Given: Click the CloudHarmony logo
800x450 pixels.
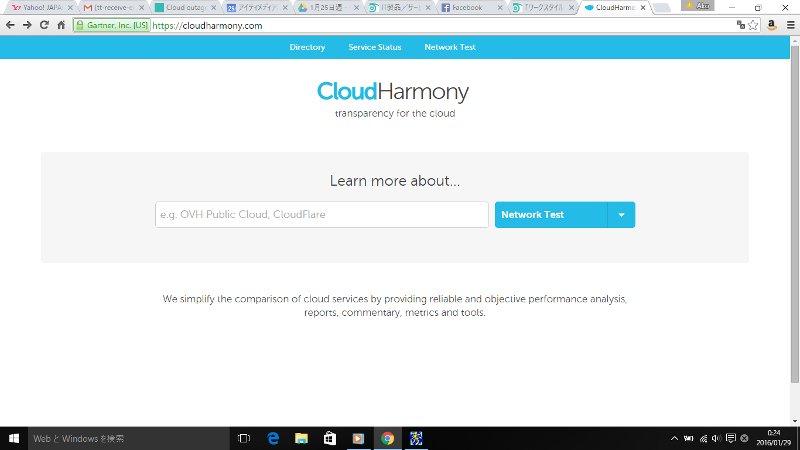Looking at the screenshot, I should point(393,92).
